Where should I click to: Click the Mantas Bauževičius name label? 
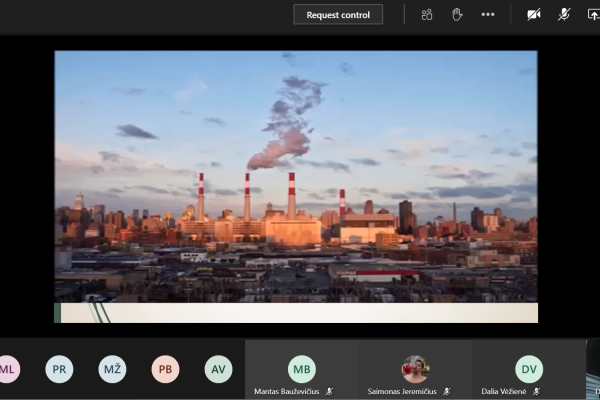[287, 392]
